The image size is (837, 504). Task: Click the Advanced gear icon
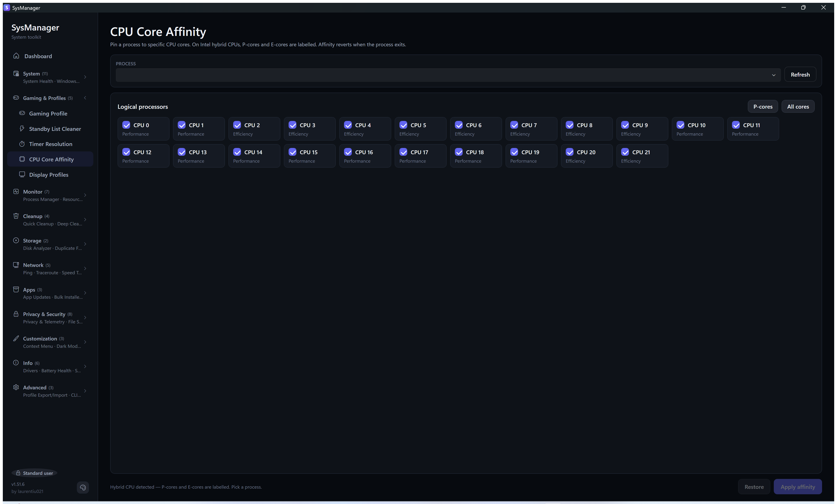pos(16,387)
